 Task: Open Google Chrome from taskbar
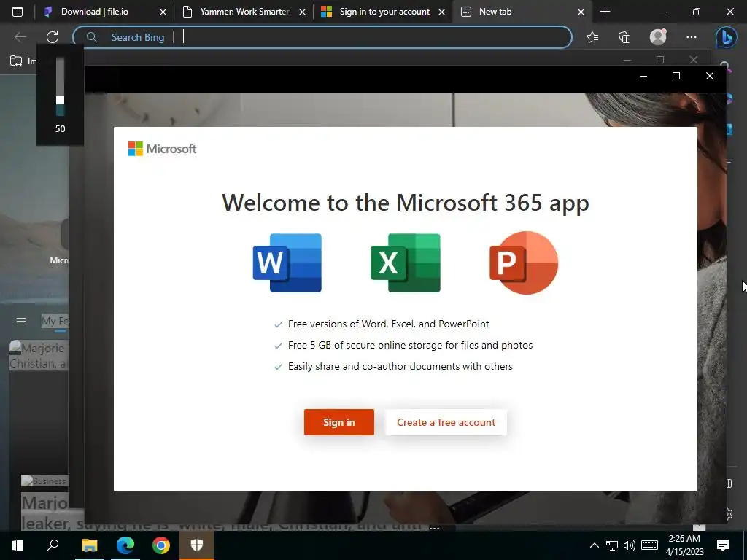(161, 545)
